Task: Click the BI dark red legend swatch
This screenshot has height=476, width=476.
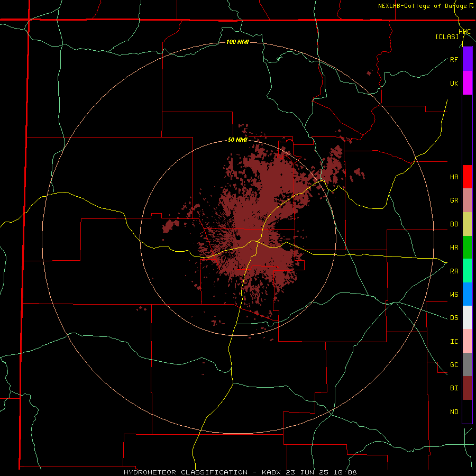Action: pyautogui.click(x=467, y=388)
